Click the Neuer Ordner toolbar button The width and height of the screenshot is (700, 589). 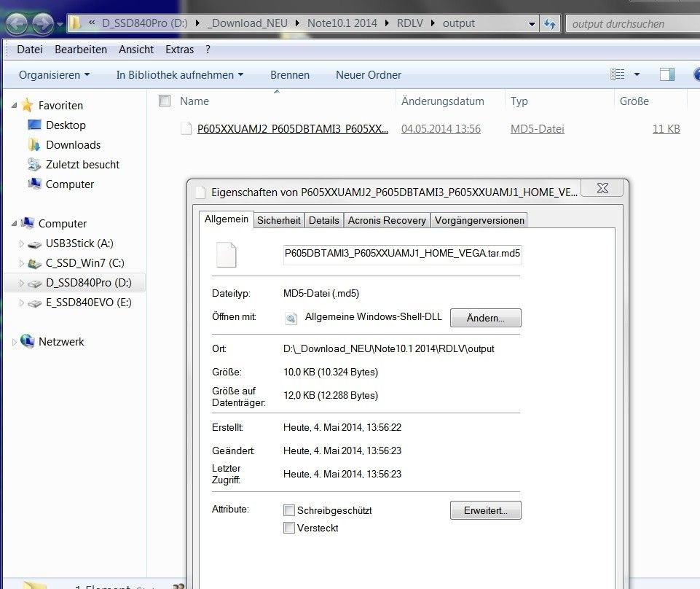369,74
